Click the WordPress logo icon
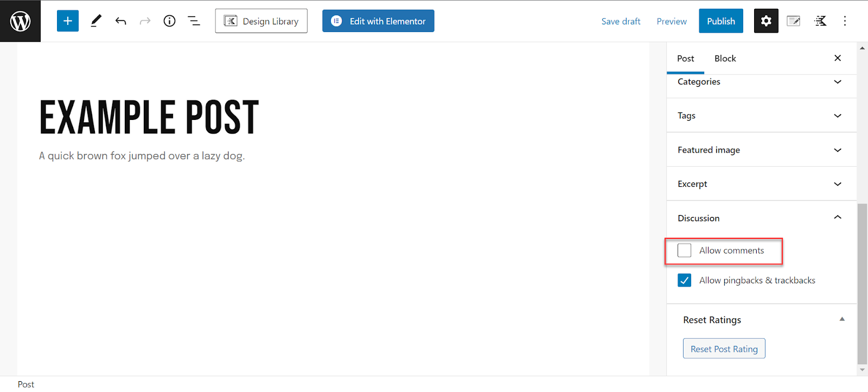Viewport: 868px width, 392px height. 20,21
